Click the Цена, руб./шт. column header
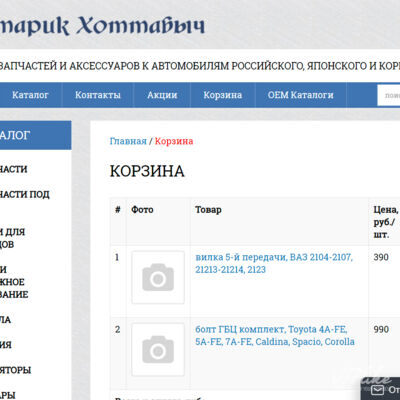Image resolution: width=400 pixels, height=400 pixels. coord(386,222)
